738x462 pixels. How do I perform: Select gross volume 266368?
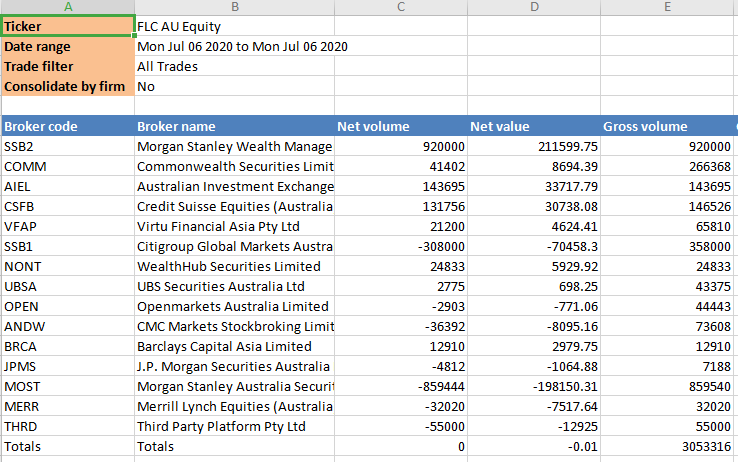pyautogui.click(x=667, y=166)
